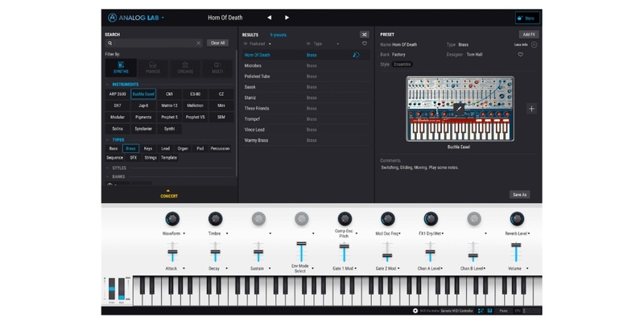This screenshot has width=644, height=327.
Task: Collapse preset details with Less info arrow
Action: point(534,45)
